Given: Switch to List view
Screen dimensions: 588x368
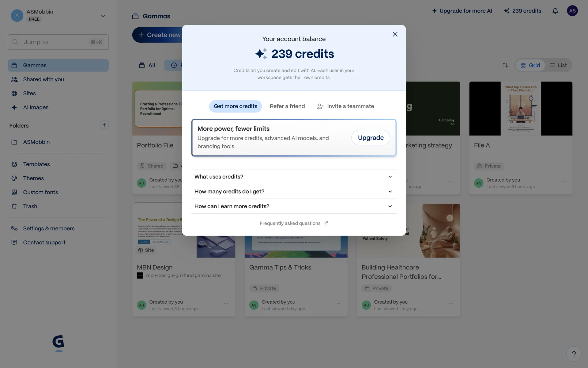Looking at the screenshot, I should (558, 65).
